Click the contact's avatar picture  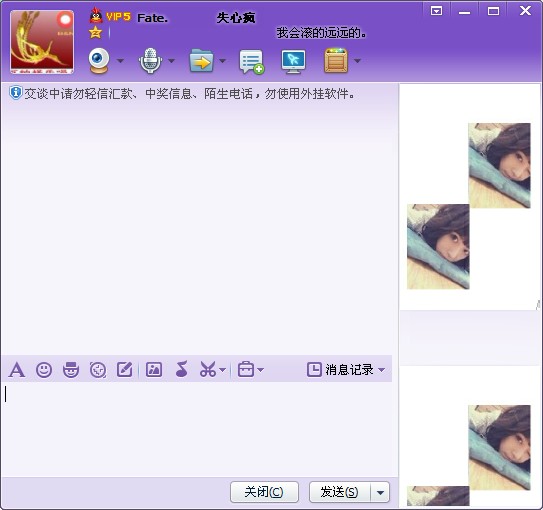[x=42, y=42]
